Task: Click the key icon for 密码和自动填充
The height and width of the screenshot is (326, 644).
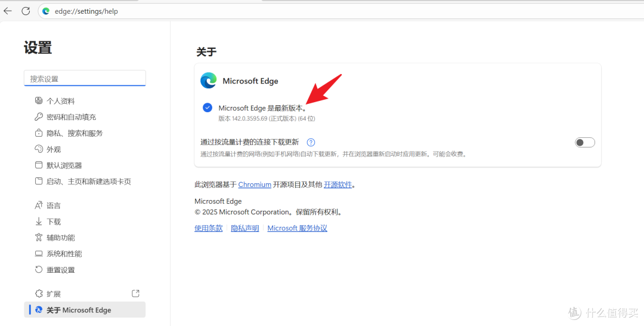Action: [x=39, y=117]
